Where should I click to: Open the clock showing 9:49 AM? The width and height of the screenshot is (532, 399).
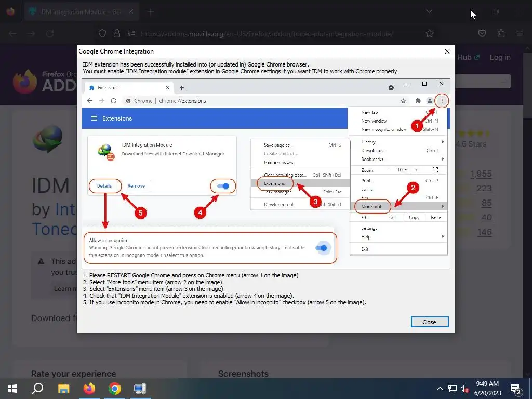(x=487, y=389)
